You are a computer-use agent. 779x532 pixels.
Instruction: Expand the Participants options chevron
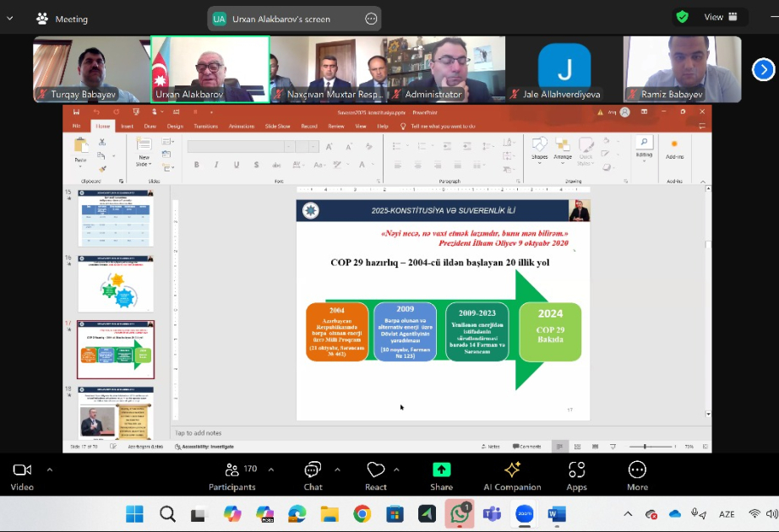click(x=270, y=469)
